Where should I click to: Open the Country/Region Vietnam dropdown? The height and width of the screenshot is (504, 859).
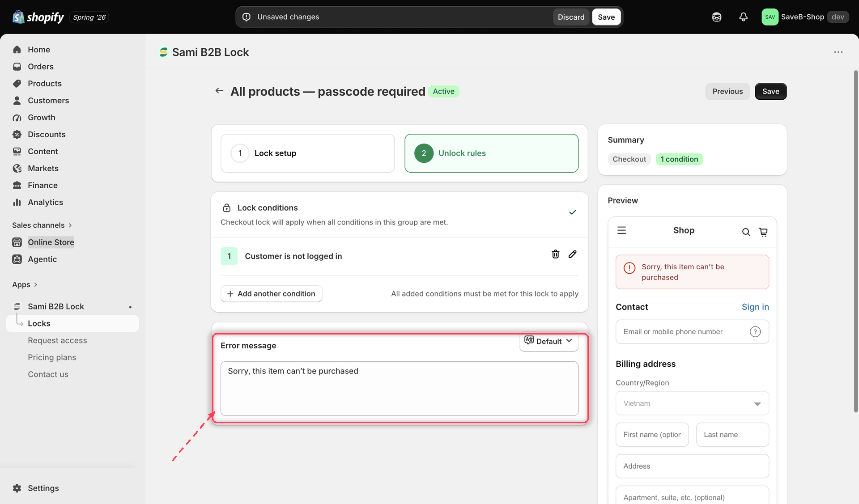coord(692,403)
